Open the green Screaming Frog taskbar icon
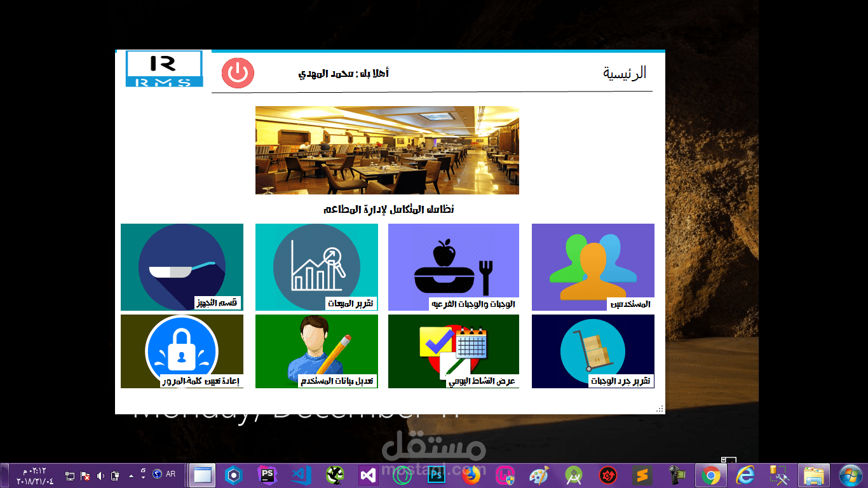This screenshot has height=488, width=868. (335, 475)
